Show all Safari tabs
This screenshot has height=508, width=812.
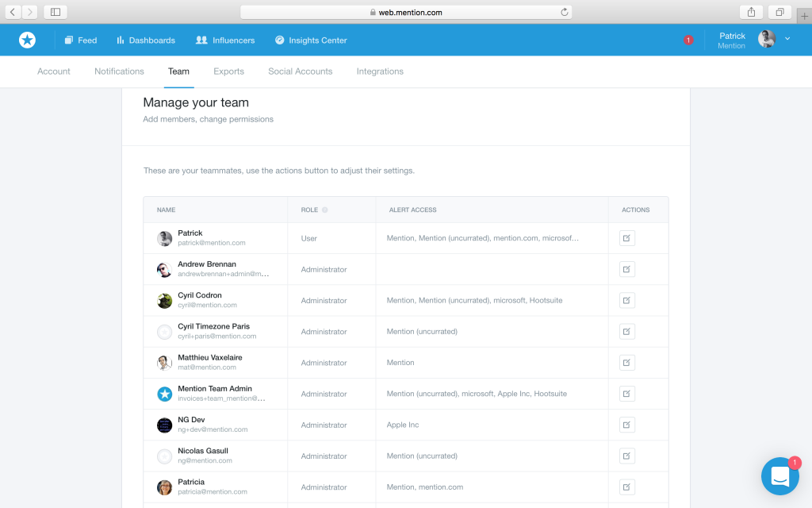pos(779,12)
